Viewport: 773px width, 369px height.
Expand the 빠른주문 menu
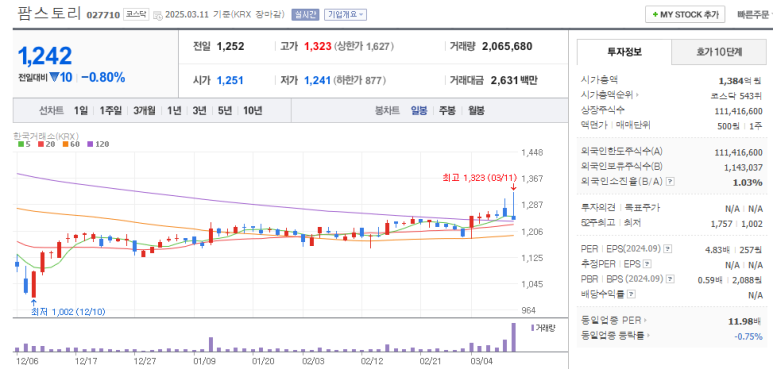pos(754,15)
